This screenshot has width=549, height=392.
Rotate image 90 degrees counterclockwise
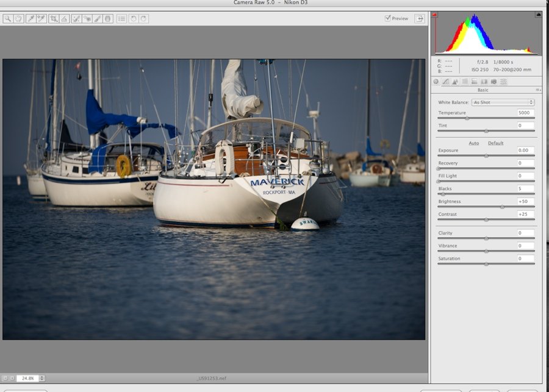click(x=134, y=19)
